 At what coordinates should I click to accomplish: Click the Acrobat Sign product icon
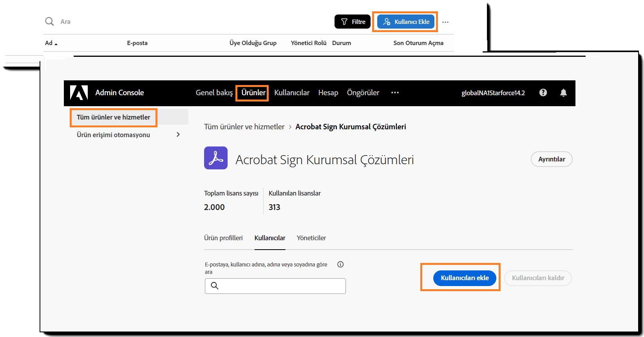pos(216,158)
